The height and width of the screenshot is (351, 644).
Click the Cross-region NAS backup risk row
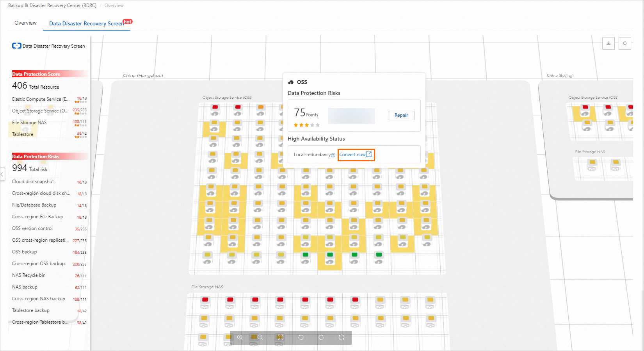pyautogui.click(x=49, y=299)
